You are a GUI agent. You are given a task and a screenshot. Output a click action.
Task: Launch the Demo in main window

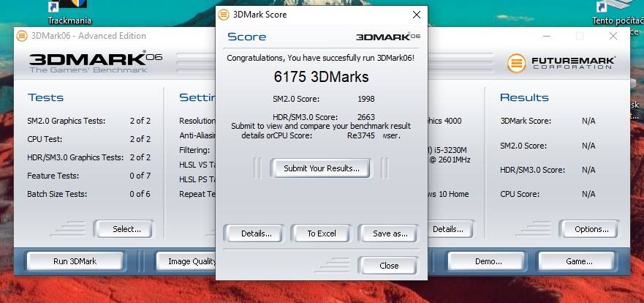pos(488,261)
